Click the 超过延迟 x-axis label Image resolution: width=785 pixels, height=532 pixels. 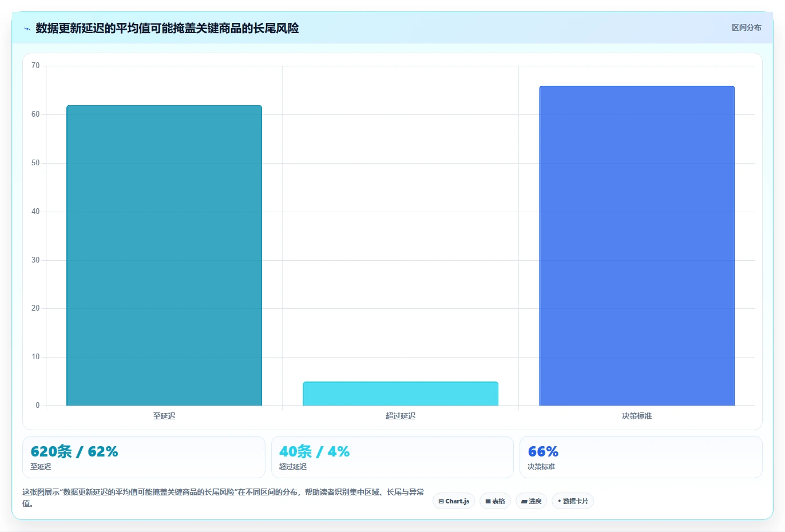[x=401, y=416]
